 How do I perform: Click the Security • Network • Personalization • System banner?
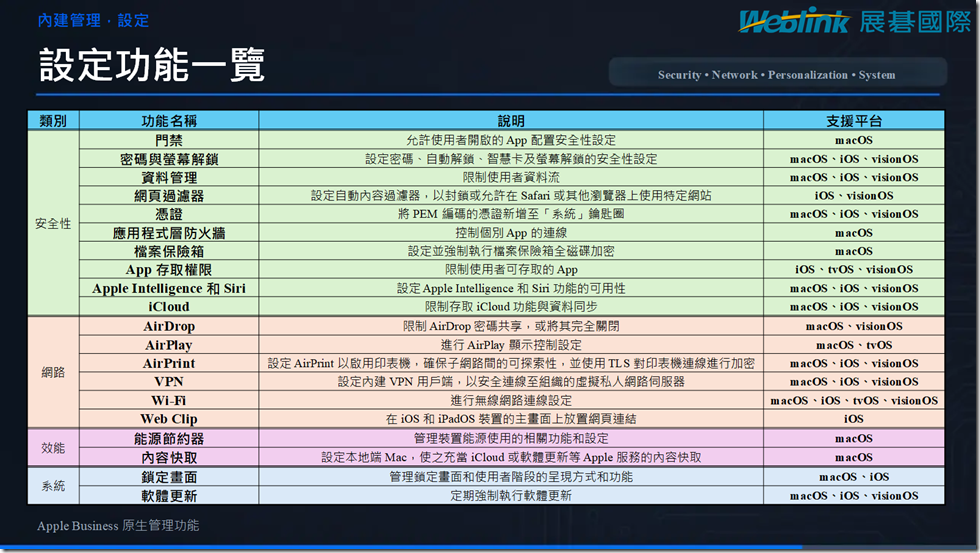(x=778, y=74)
